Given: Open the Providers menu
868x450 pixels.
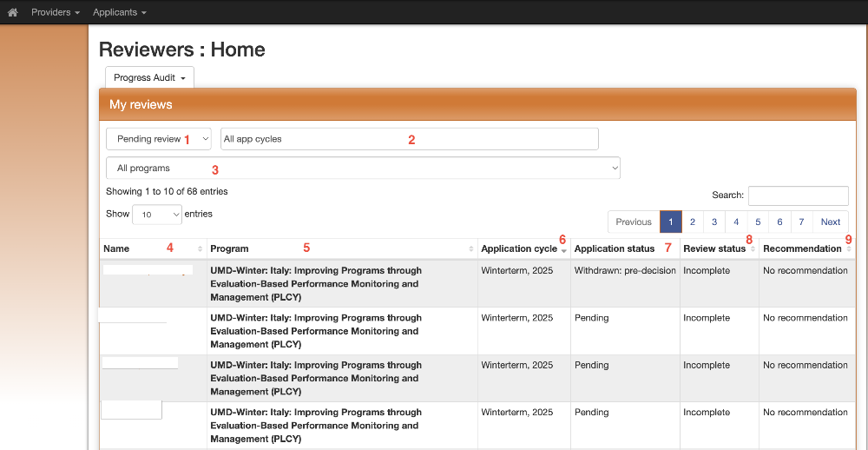Looking at the screenshot, I should click(x=56, y=12).
